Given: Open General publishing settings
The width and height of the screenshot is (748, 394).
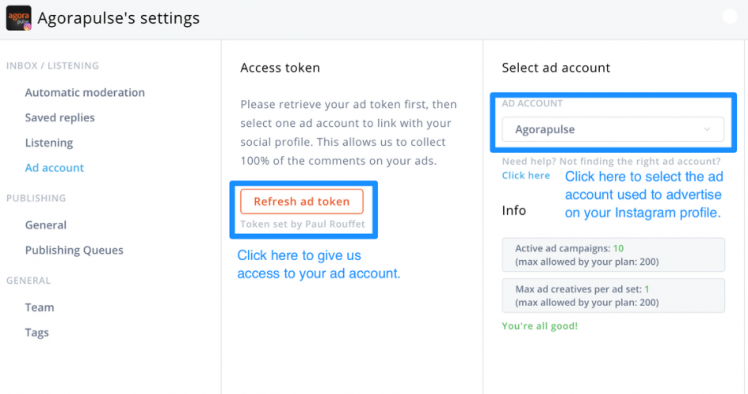Looking at the screenshot, I should [46, 225].
